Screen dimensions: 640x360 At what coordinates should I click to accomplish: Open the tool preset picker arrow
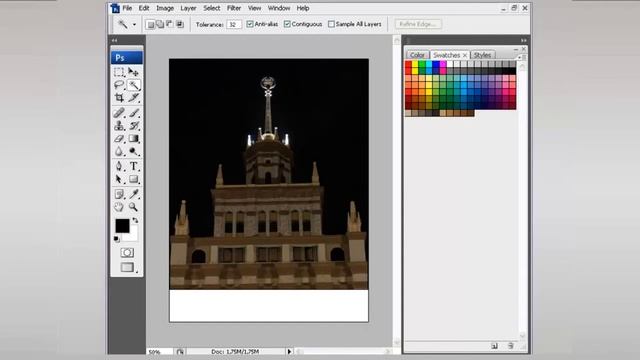coord(134,24)
